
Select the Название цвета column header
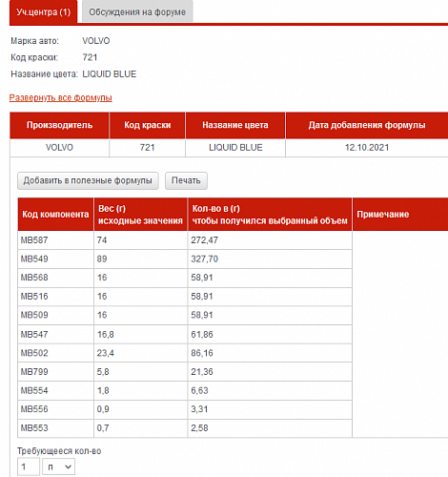tap(235, 125)
